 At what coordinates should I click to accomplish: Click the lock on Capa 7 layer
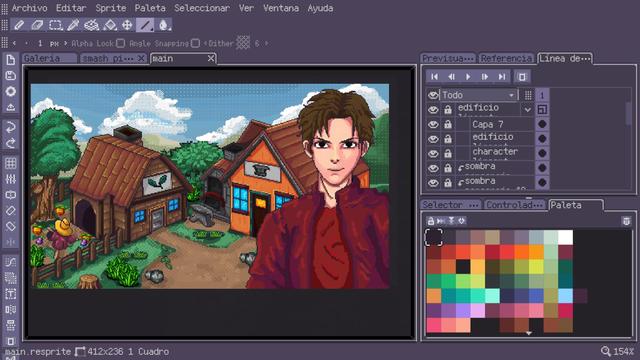[x=448, y=124]
